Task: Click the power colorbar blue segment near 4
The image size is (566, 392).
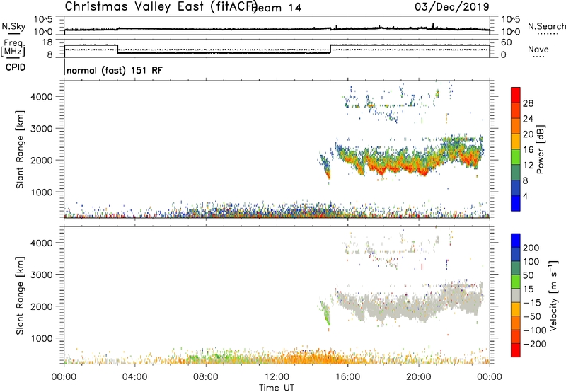Action: click(516, 203)
